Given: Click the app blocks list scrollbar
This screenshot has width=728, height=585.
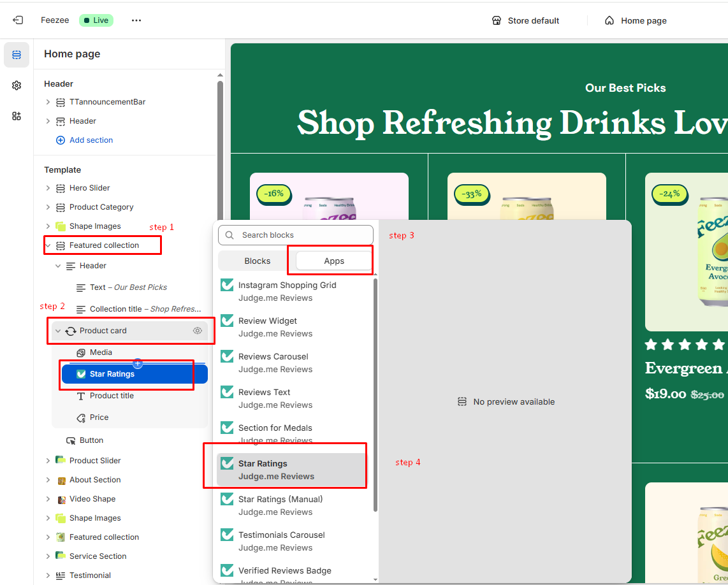Looking at the screenshot, I should tap(375, 395).
